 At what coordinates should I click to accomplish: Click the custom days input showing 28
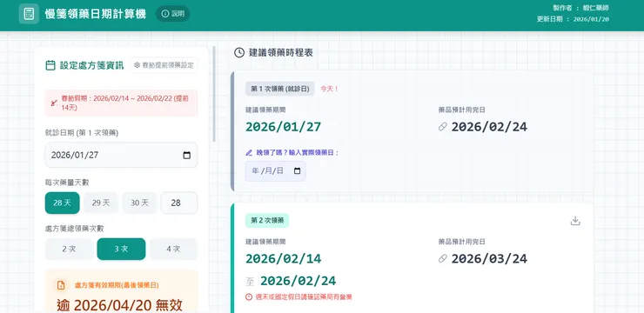pyautogui.click(x=179, y=203)
